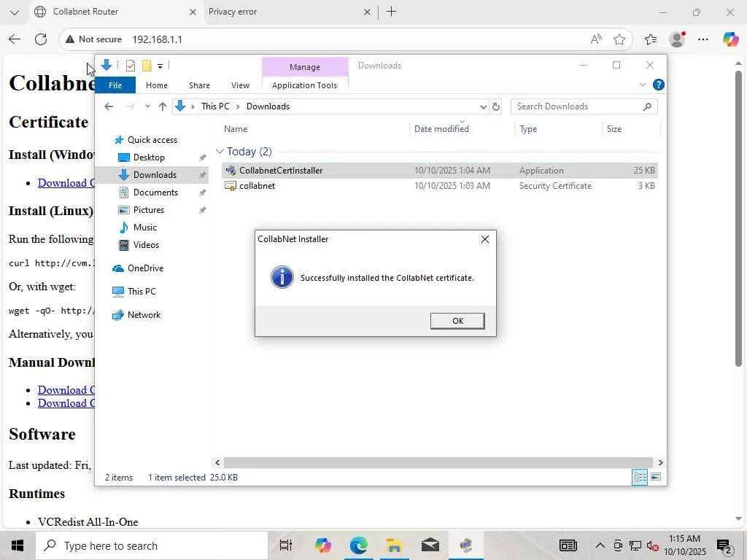Click the browser Refresh button
Screen dimensions: 747x560
pyautogui.click(x=41, y=39)
